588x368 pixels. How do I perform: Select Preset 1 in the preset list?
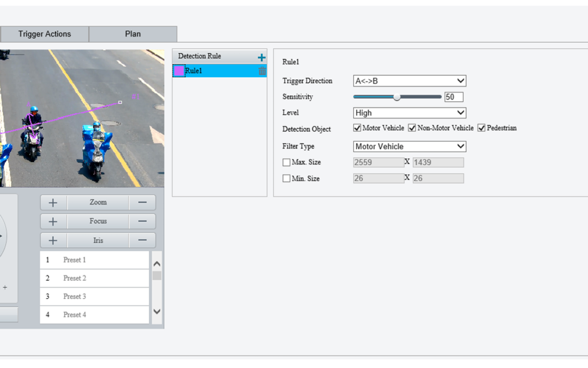coord(95,260)
